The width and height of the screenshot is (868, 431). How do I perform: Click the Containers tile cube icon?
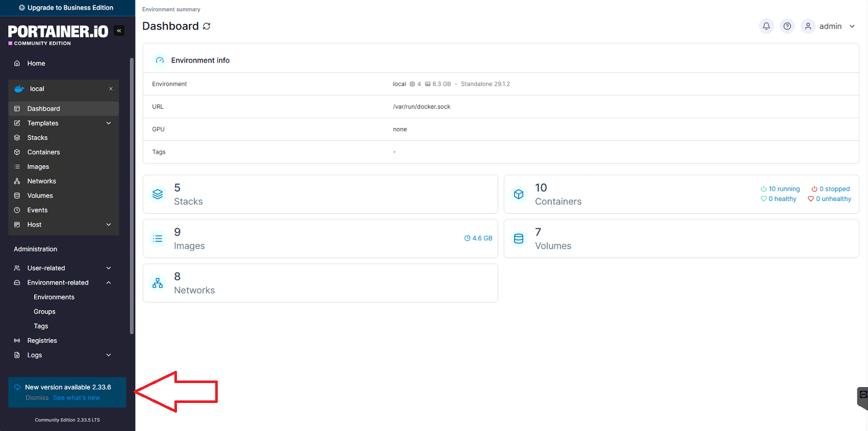click(519, 194)
